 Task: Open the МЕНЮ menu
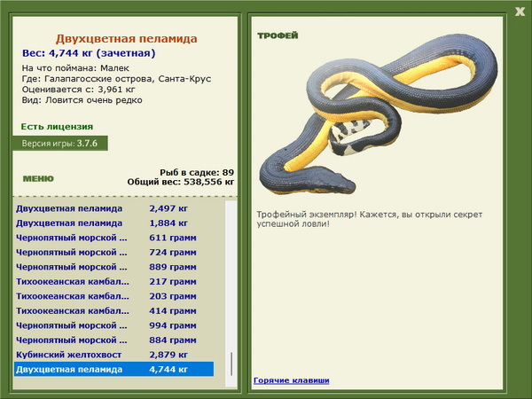click(x=38, y=179)
